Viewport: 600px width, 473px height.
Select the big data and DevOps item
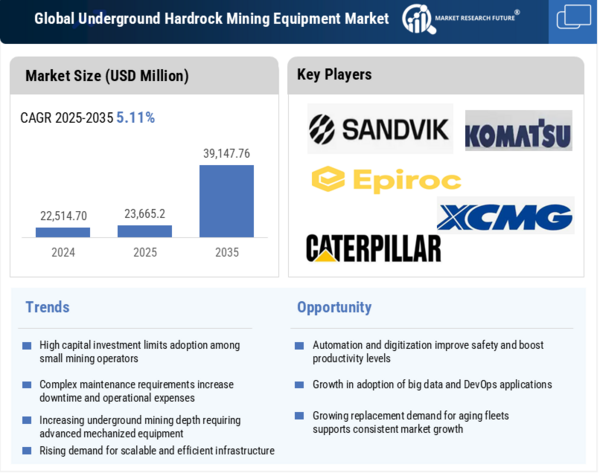pyautogui.click(x=431, y=385)
